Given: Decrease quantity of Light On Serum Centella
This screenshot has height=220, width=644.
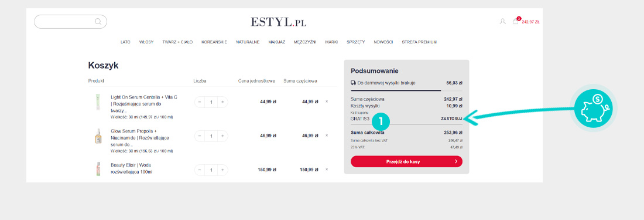Looking at the screenshot, I should pyautogui.click(x=200, y=102).
